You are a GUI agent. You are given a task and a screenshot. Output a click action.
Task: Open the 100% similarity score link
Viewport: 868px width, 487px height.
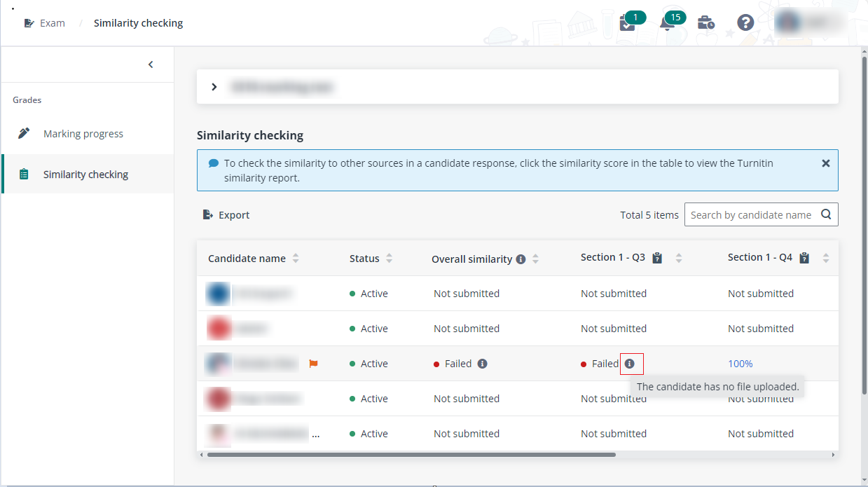[740, 364]
